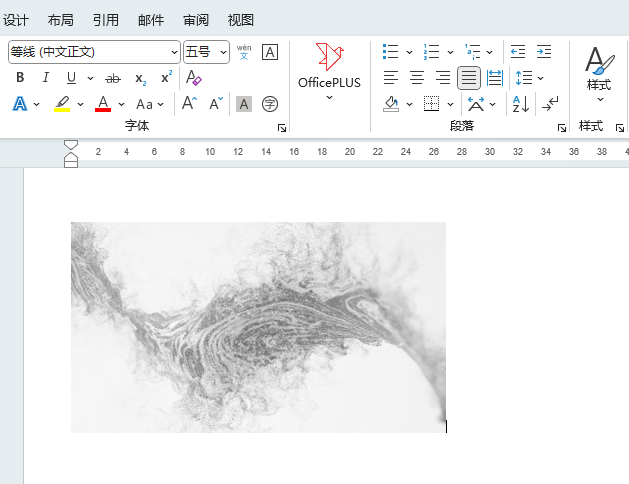Open the phonetic guide (wén) tool
The width and height of the screenshot is (629, 484).
coord(244,52)
